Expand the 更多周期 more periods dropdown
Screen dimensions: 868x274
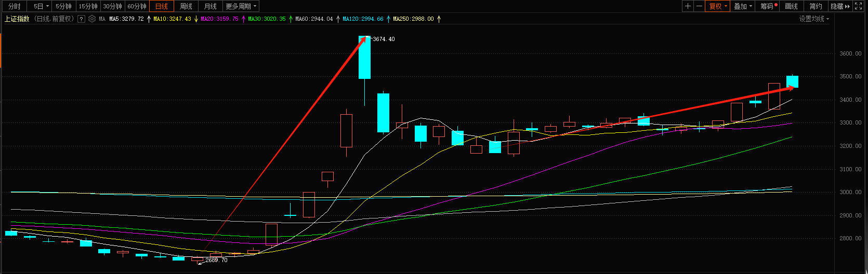click(241, 6)
